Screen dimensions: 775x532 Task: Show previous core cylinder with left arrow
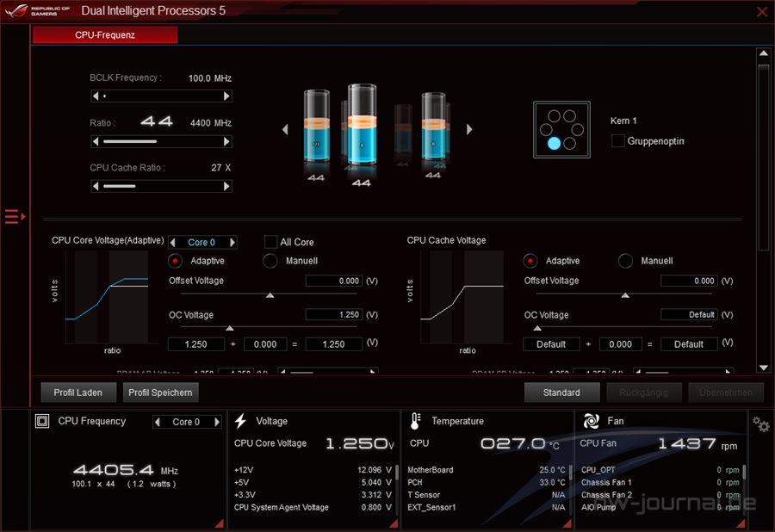click(x=285, y=129)
